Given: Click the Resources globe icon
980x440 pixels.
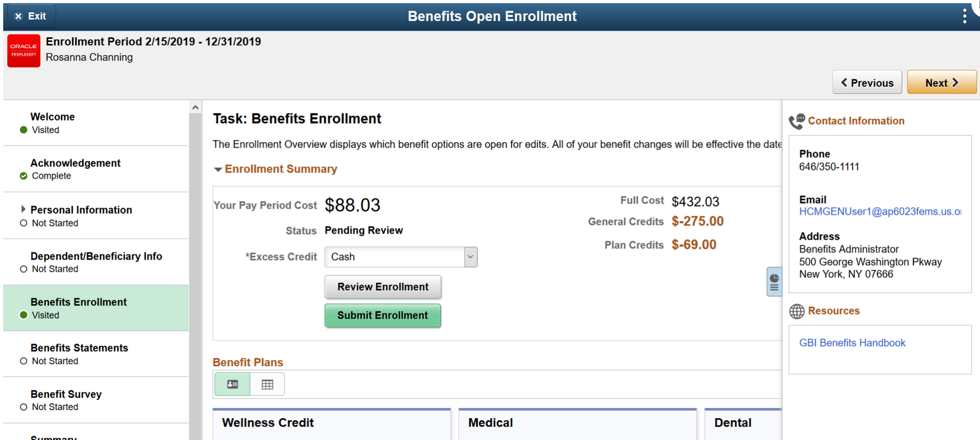Looking at the screenshot, I should point(796,311).
